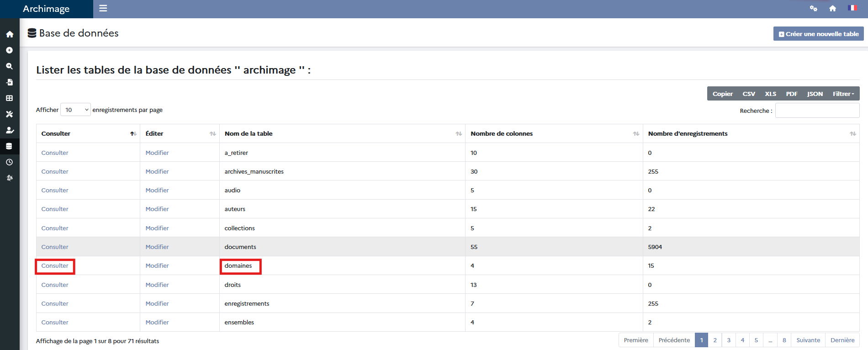Expand the Filtrer dropdown button
This screenshot has width=868, height=350.
click(843, 94)
